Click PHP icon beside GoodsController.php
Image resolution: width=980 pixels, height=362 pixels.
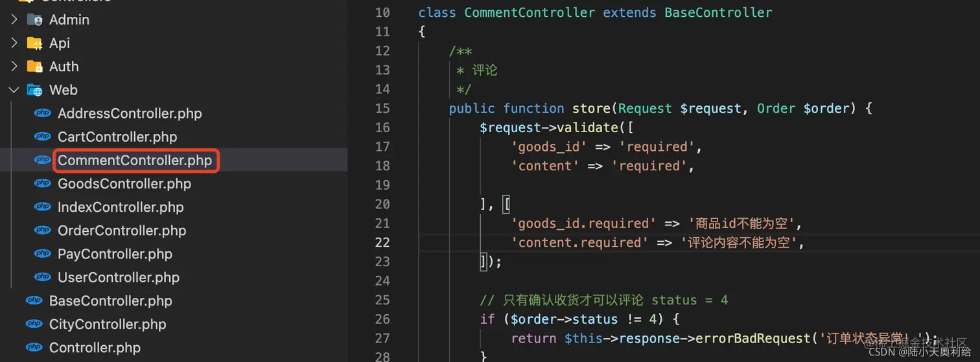[43, 183]
